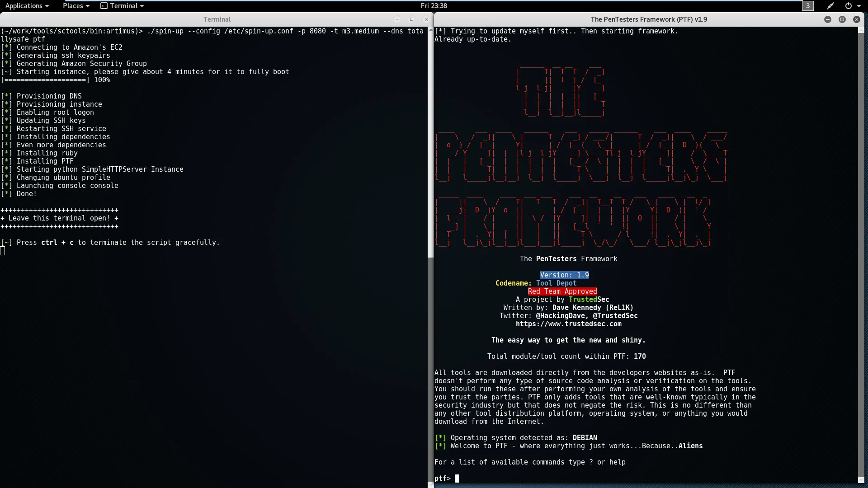Click the Codename: Tool Depot text
868x488 pixels.
536,283
